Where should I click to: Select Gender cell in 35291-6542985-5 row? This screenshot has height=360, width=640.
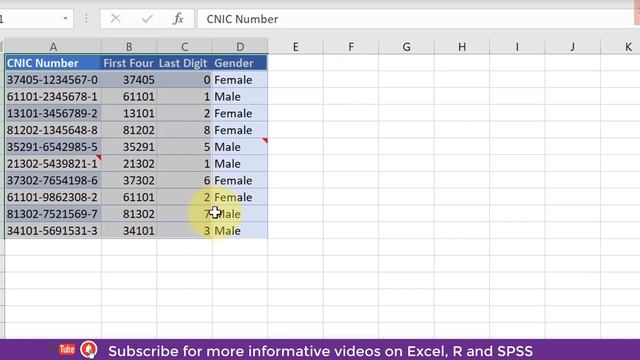pos(240,147)
